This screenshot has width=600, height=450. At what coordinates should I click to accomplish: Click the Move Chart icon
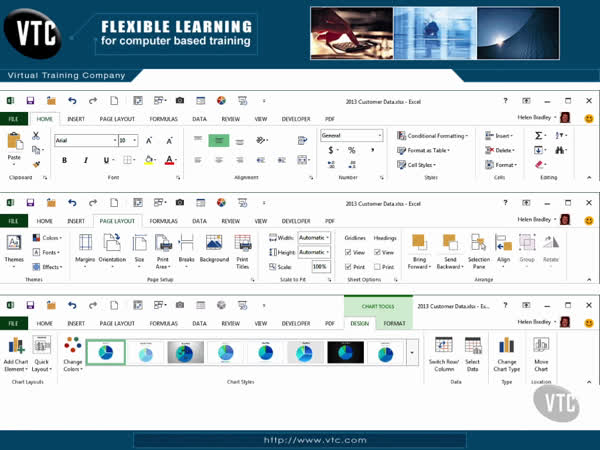pos(541,345)
